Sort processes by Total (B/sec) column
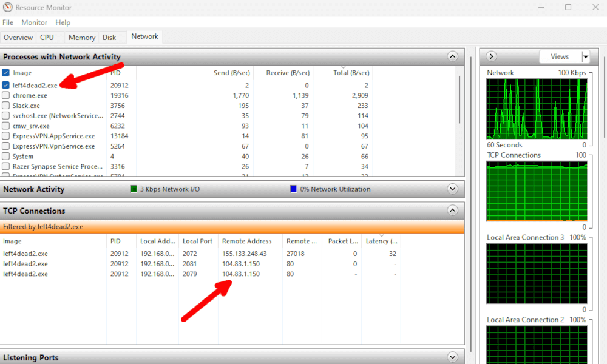Screen dimensions: 607x364 click(x=351, y=73)
